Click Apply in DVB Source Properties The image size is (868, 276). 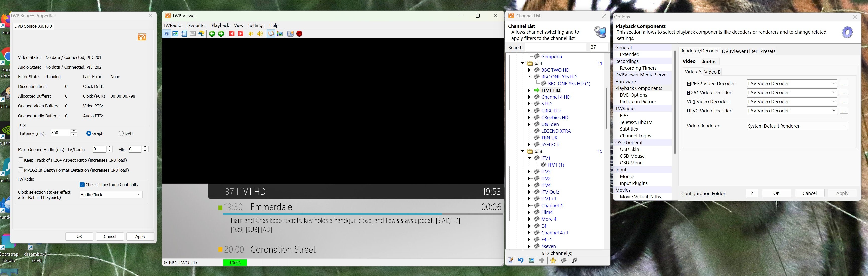coord(140,237)
